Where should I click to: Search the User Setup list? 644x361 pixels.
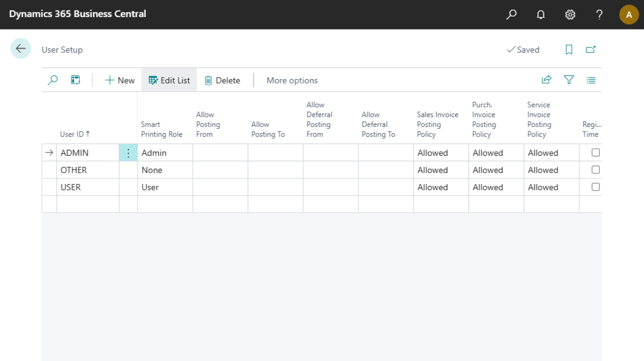pyautogui.click(x=53, y=80)
